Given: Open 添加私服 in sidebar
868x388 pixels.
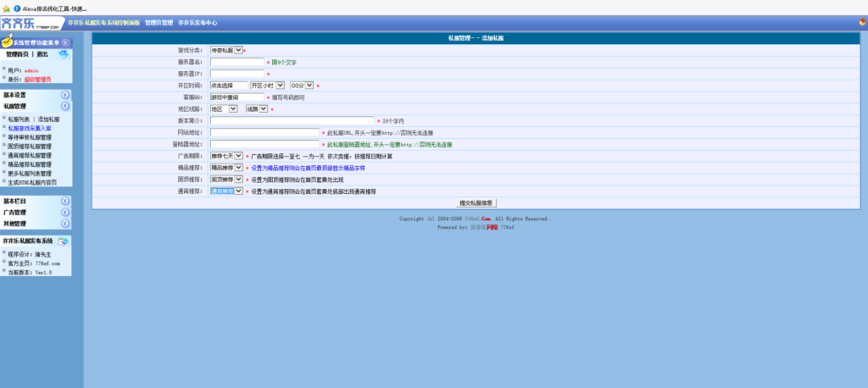Looking at the screenshot, I should pyautogui.click(x=48, y=119).
